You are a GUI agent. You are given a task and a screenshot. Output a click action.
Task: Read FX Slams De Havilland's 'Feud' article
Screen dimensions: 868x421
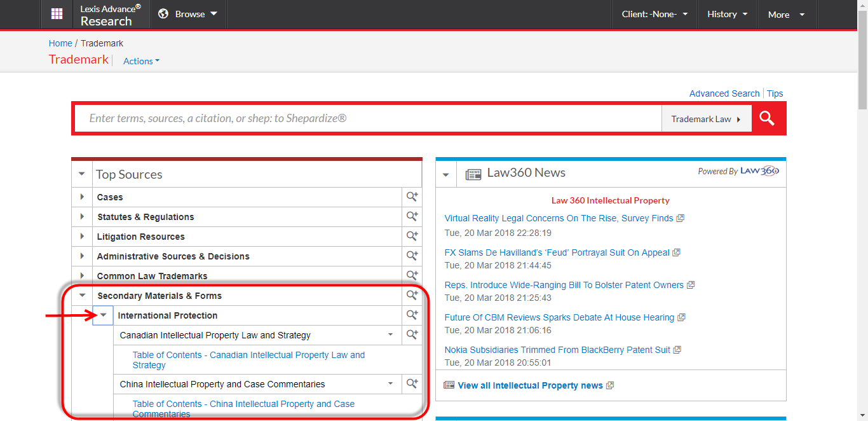click(x=557, y=252)
